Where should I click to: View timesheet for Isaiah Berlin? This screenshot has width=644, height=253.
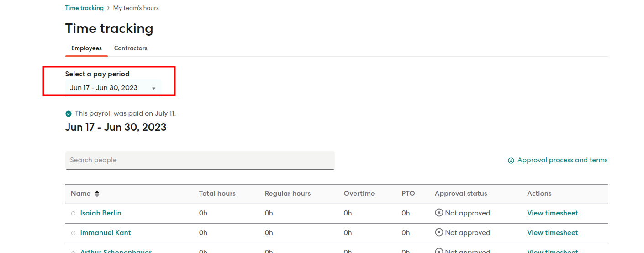(552, 213)
